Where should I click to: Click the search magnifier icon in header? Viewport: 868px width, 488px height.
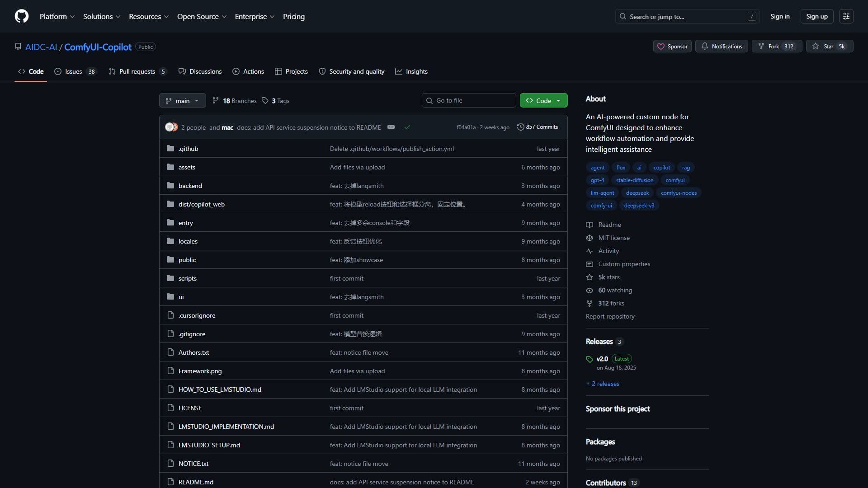623,16
